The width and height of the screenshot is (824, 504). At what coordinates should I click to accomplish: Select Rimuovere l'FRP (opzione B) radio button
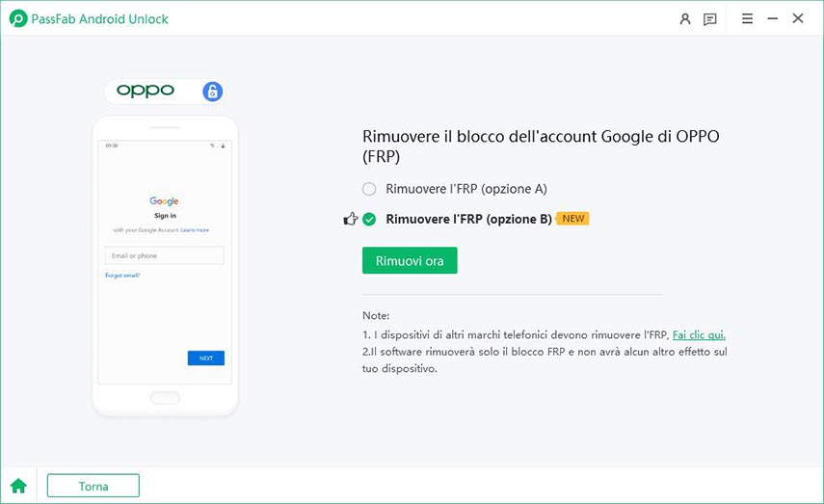[x=369, y=219]
